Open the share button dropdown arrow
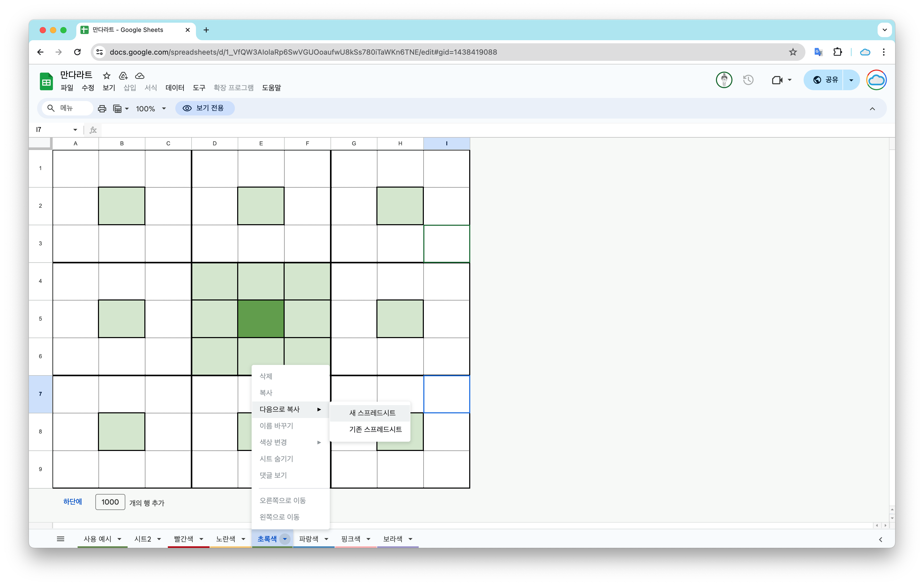 point(851,80)
